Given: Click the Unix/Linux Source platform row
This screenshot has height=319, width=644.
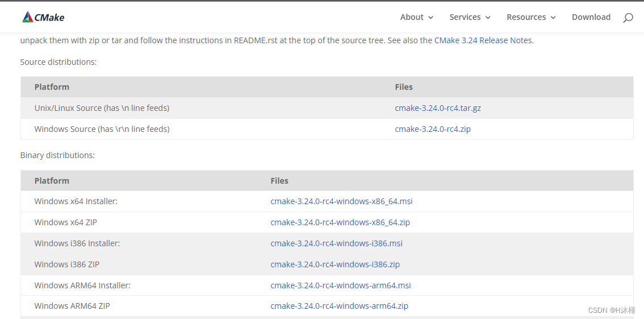Looking at the screenshot, I should (102, 108).
